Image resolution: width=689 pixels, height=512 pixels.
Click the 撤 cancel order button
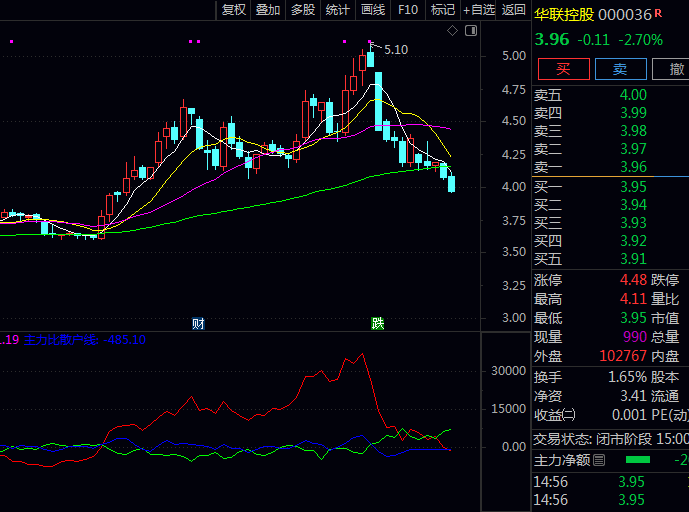pos(671,69)
